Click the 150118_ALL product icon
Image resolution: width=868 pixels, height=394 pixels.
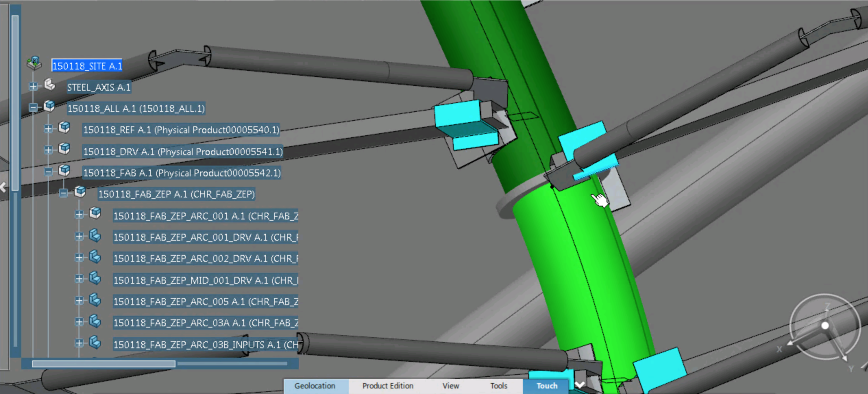50,106
